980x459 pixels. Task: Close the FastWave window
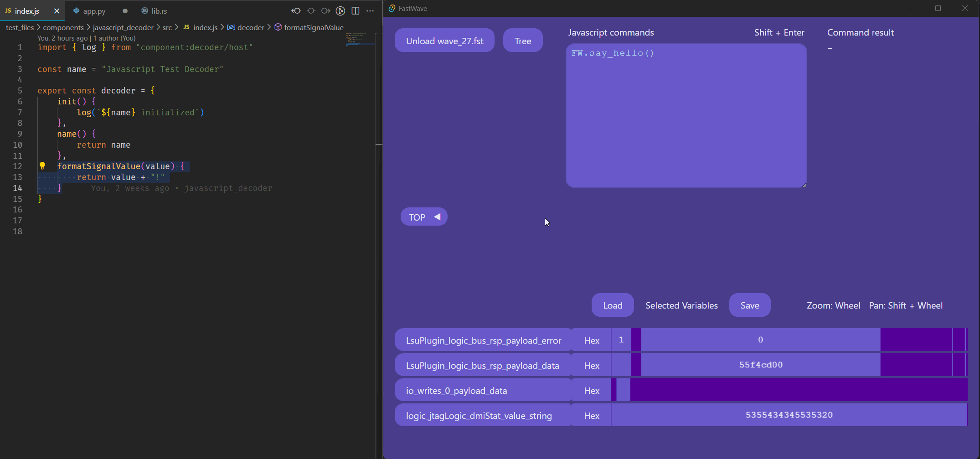click(x=965, y=8)
